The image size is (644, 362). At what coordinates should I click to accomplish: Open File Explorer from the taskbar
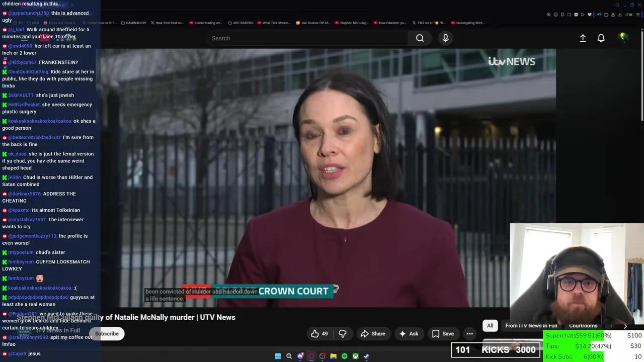click(333, 356)
